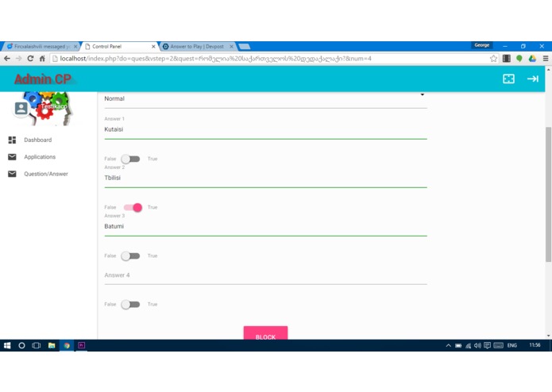This screenshot has height=392, width=552.
Task: Click the Dashboard grid icon
Action: pyautogui.click(x=12, y=140)
